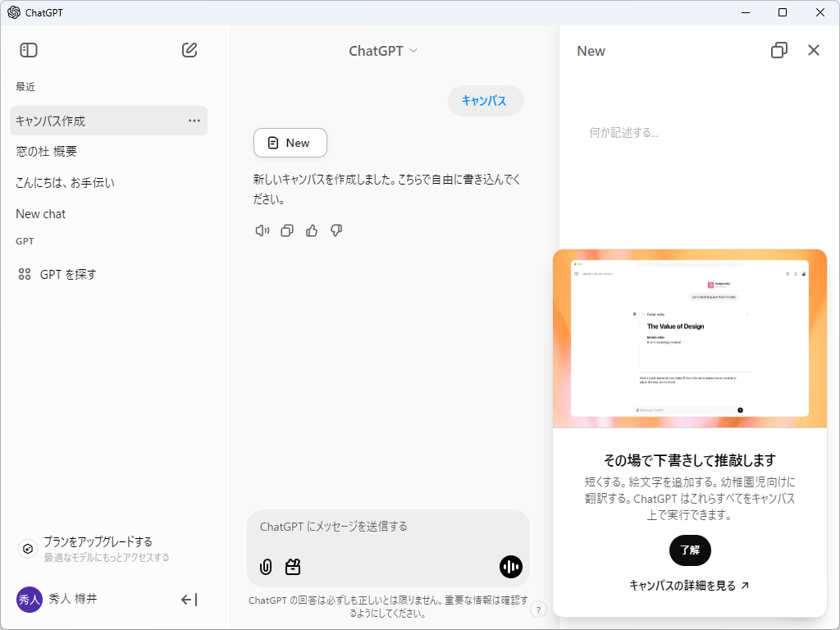Rate the response with thumbs up
The width and height of the screenshot is (840, 630).
[311, 231]
